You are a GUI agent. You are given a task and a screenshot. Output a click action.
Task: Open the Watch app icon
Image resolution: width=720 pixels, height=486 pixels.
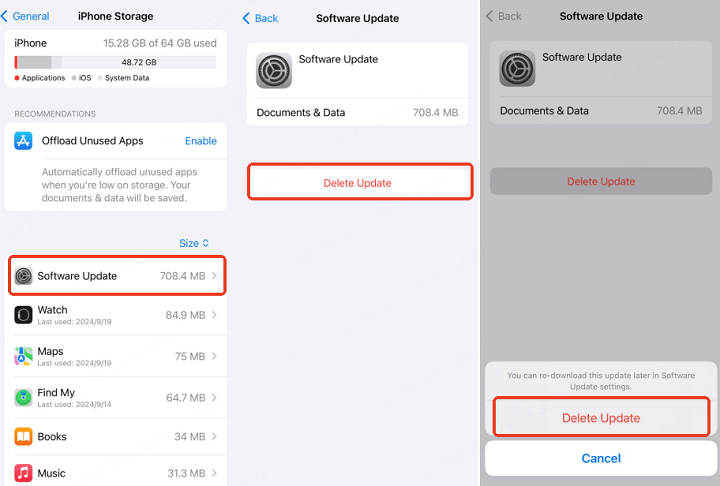pos(23,315)
